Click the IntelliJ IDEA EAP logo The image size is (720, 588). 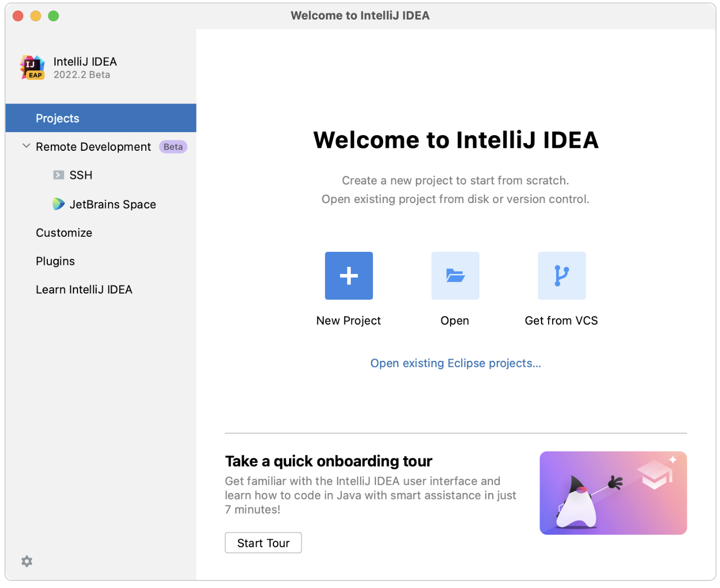pos(32,67)
